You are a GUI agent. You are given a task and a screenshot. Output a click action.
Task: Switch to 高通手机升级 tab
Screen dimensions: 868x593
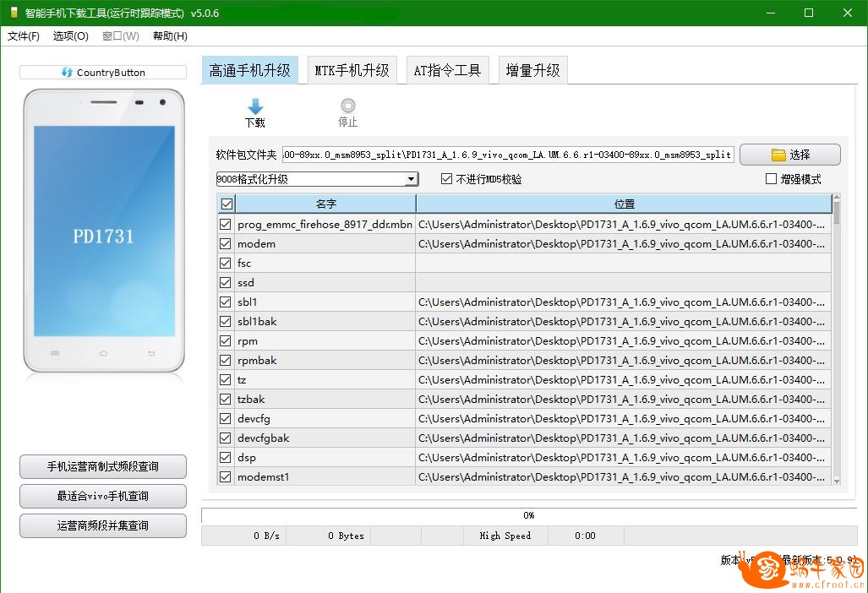point(249,70)
